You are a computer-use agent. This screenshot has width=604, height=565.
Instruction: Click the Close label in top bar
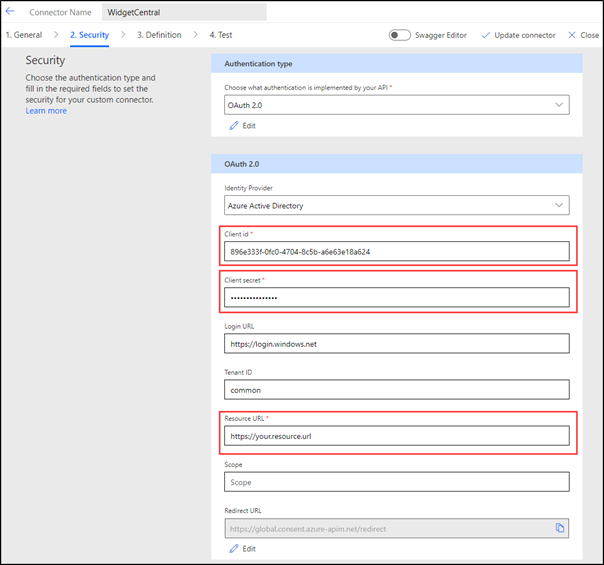click(x=589, y=35)
